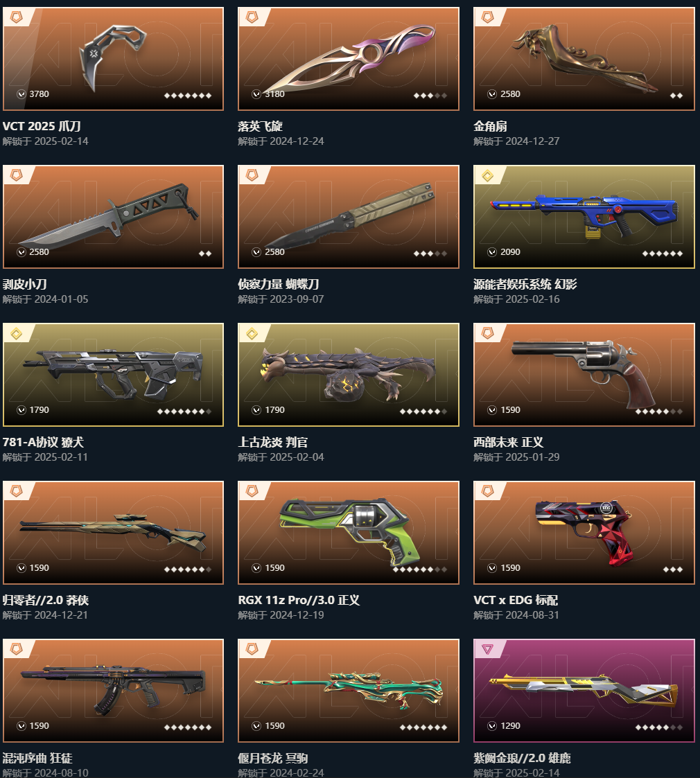Image resolution: width=700 pixels, height=778 pixels.
Task: Click the tier badge on 偃月苍龙 冥驹 card
Action: pos(252,650)
